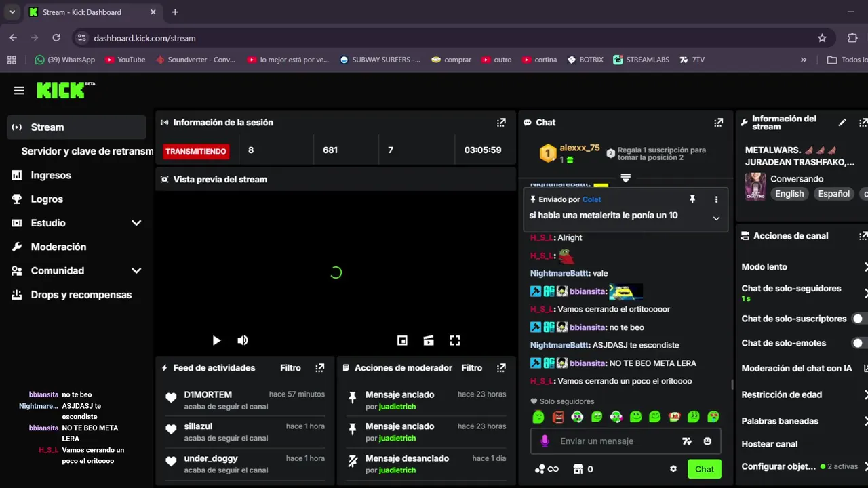The image size is (868, 488).
Task: Open the Chrome tab search dropdown
Action: click(12, 12)
